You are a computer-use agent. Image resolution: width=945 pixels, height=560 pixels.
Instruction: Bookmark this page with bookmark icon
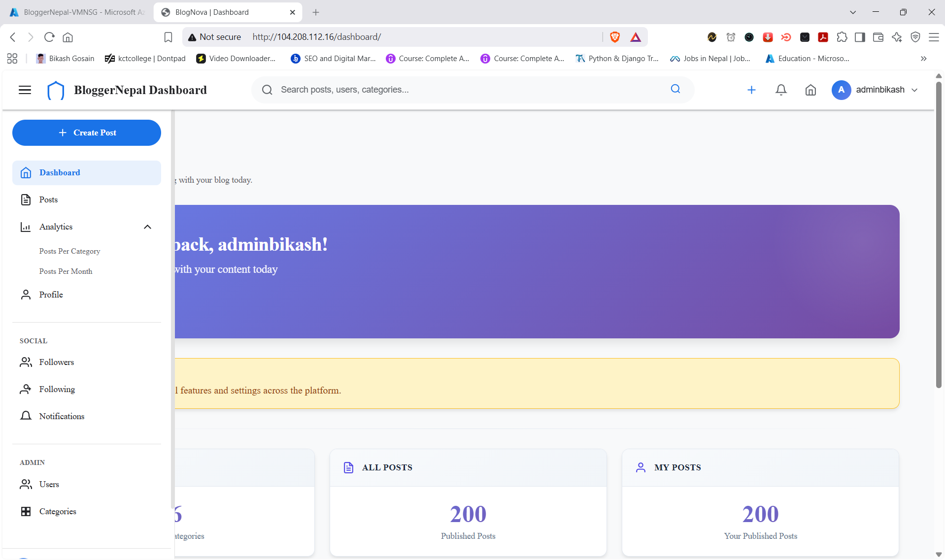168,37
